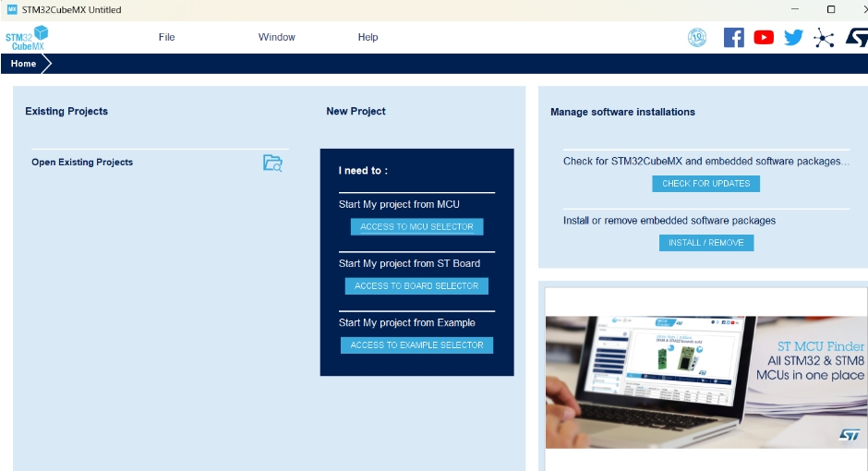Click the MX icon in the title bar

click(12, 9)
